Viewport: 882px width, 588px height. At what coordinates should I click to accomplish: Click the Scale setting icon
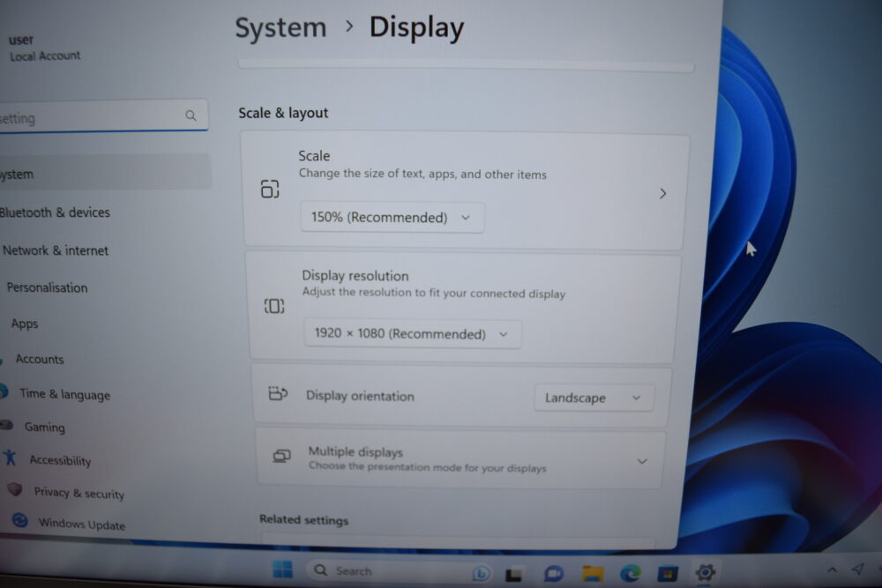(x=270, y=189)
